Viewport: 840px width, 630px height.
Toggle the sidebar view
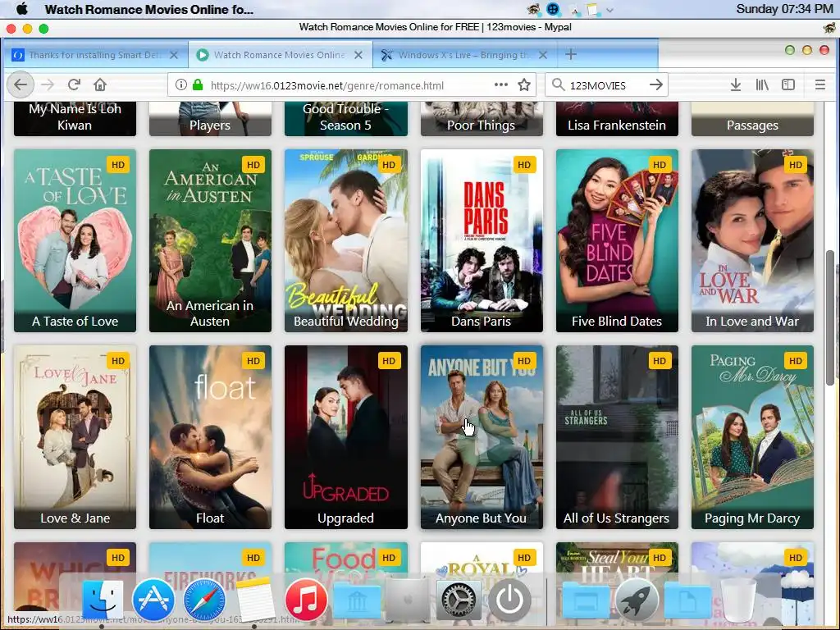[788, 84]
